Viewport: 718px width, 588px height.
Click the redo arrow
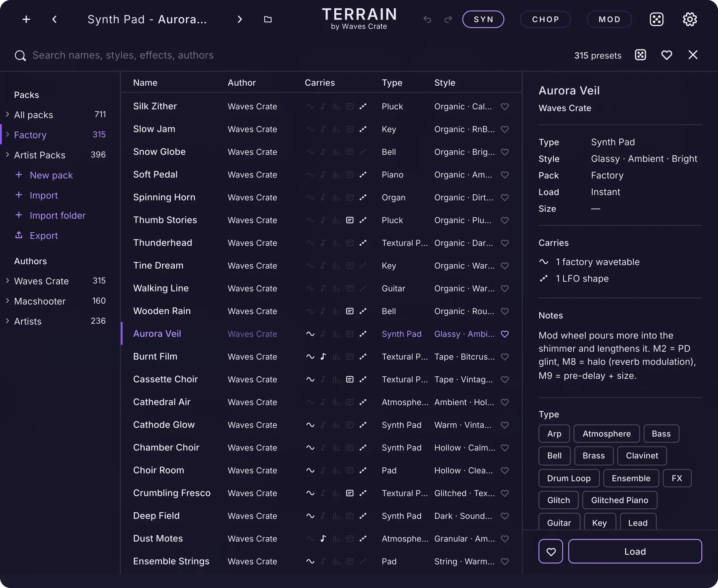point(448,19)
